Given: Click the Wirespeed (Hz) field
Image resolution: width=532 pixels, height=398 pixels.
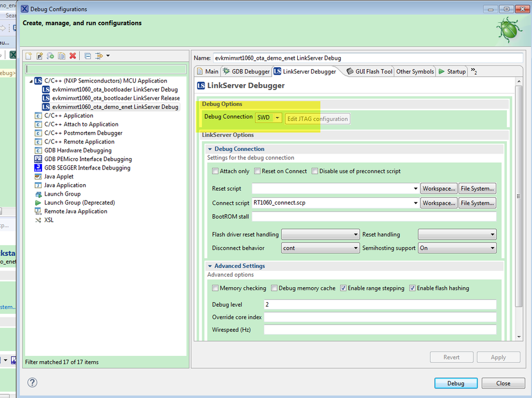Looking at the screenshot, I should [x=380, y=330].
